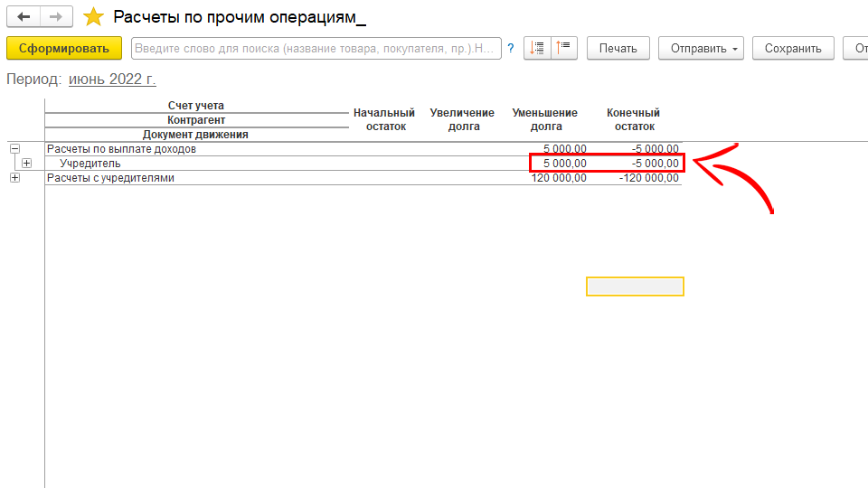Image resolution: width=868 pixels, height=488 pixels.
Task: Collapse the Расчеты по выплате доходов group
Action: coord(14,149)
